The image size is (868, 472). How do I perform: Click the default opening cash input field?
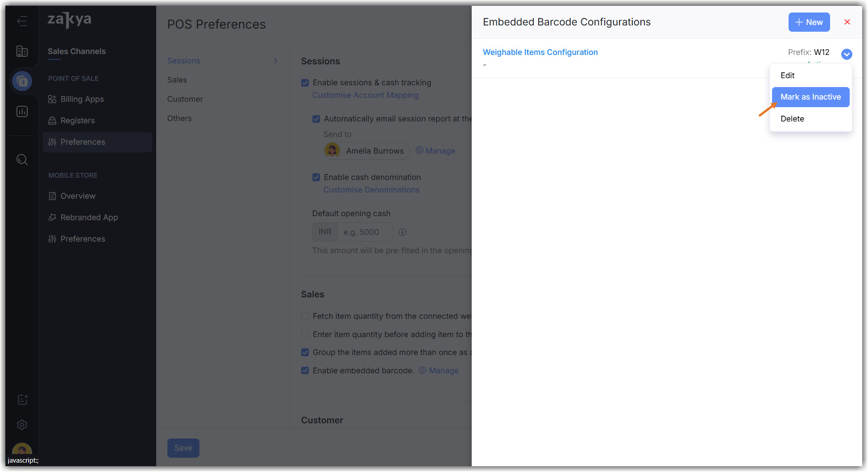pos(365,232)
